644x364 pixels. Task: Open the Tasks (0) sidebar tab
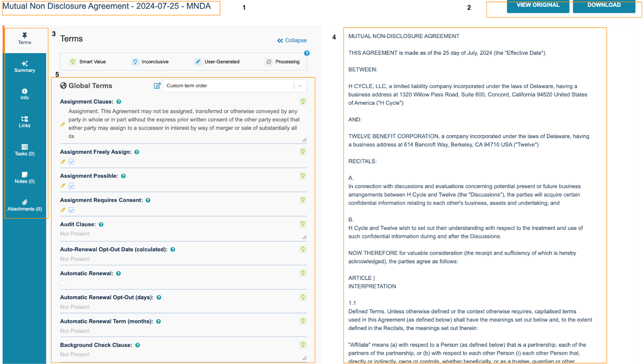click(x=25, y=150)
